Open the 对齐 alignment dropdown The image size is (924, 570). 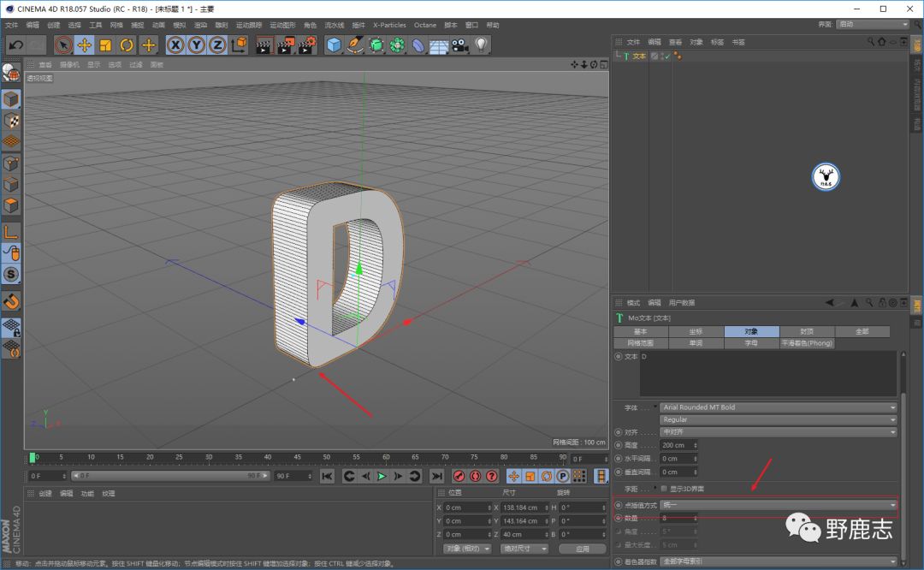pos(778,432)
